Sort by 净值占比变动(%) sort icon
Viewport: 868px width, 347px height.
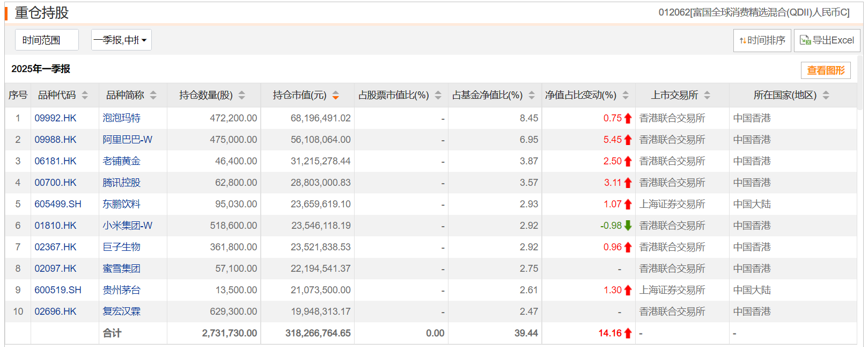click(x=626, y=95)
